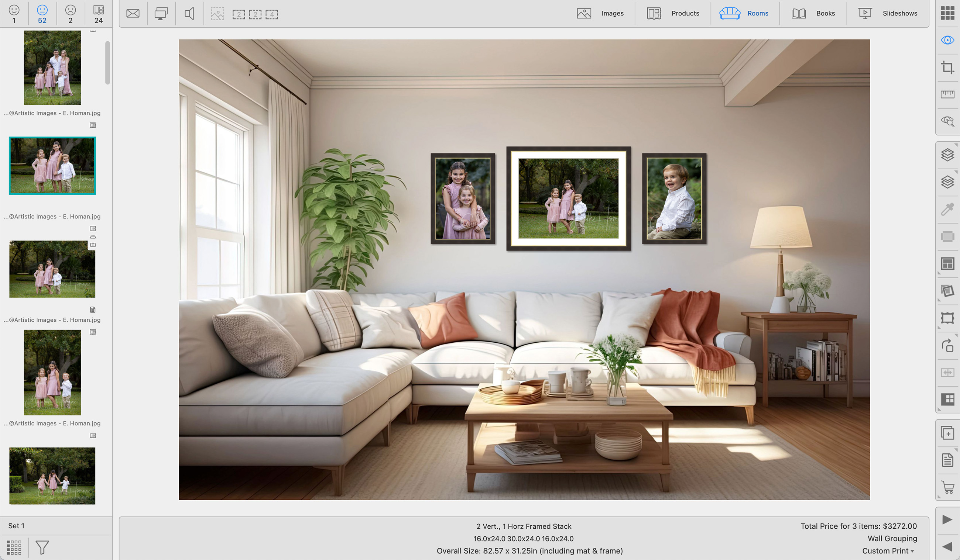Viewport: 960px width, 560px height.
Task: Click the speaker audio icon
Action: coord(189,14)
